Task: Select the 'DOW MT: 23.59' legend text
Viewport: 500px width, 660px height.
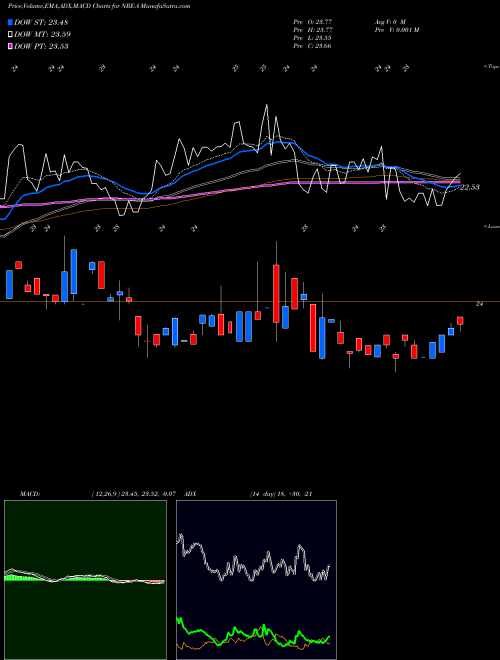Action: (43, 35)
